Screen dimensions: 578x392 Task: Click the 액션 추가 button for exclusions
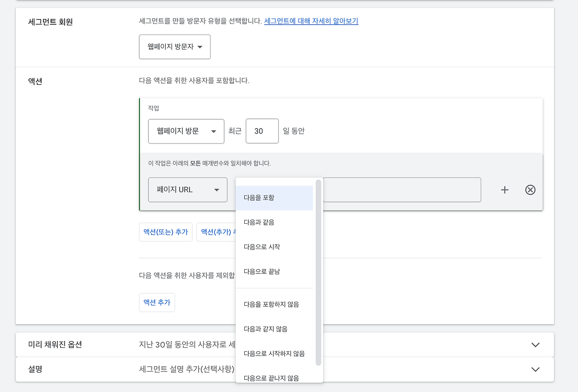[157, 302]
